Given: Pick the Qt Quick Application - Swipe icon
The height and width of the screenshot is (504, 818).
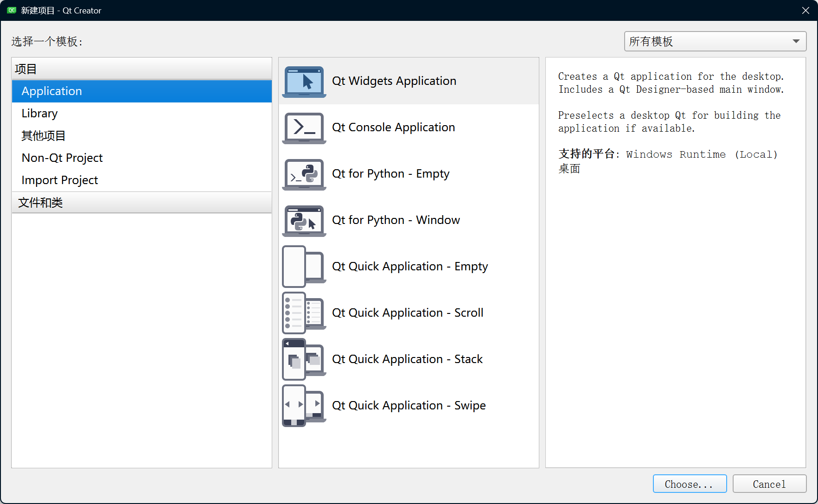Looking at the screenshot, I should [304, 406].
